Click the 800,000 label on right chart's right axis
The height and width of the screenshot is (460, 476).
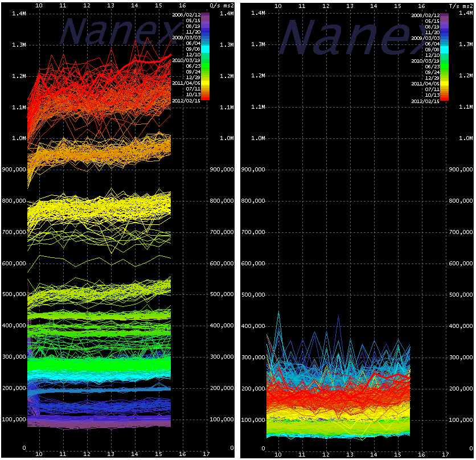(461, 201)
